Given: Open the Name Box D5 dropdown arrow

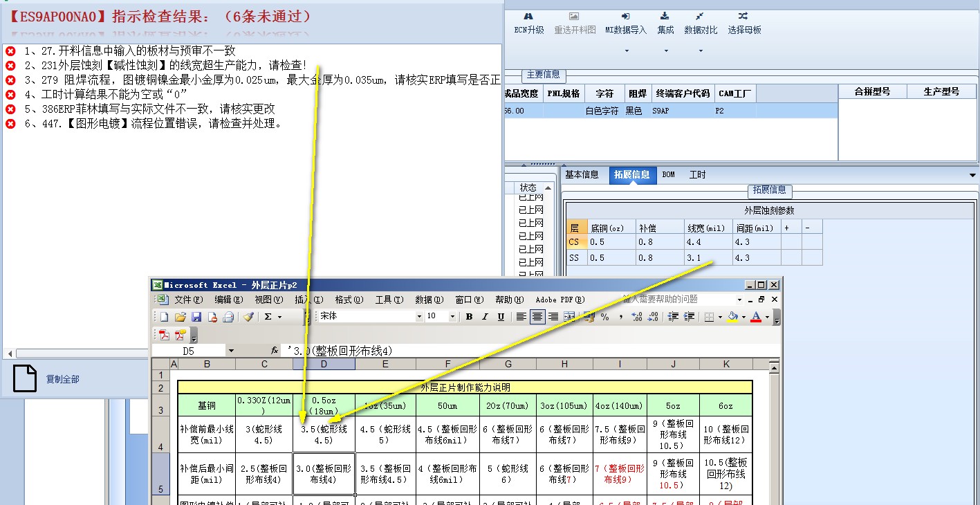Looking at the screenshot, I should point(231,351).
